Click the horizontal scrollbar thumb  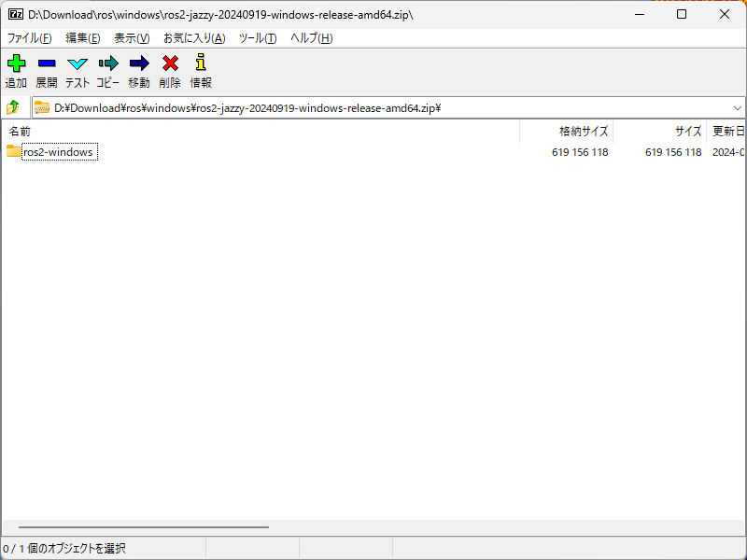[144, 527]
